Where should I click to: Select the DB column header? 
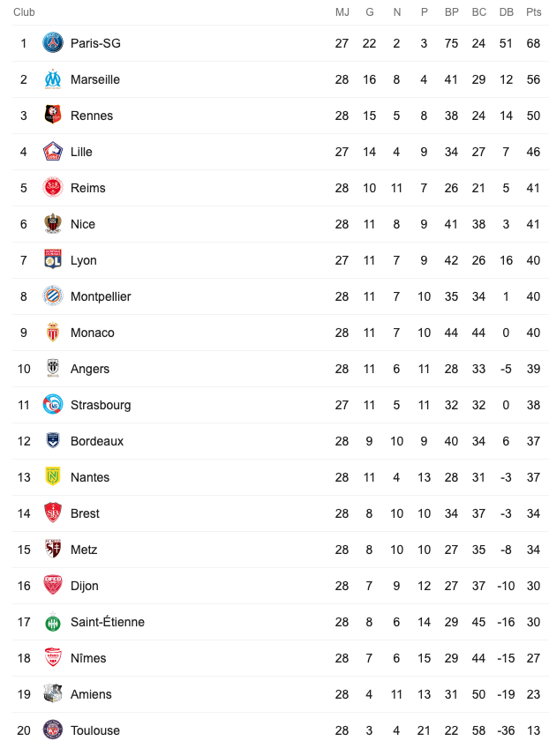coord(506,12)
